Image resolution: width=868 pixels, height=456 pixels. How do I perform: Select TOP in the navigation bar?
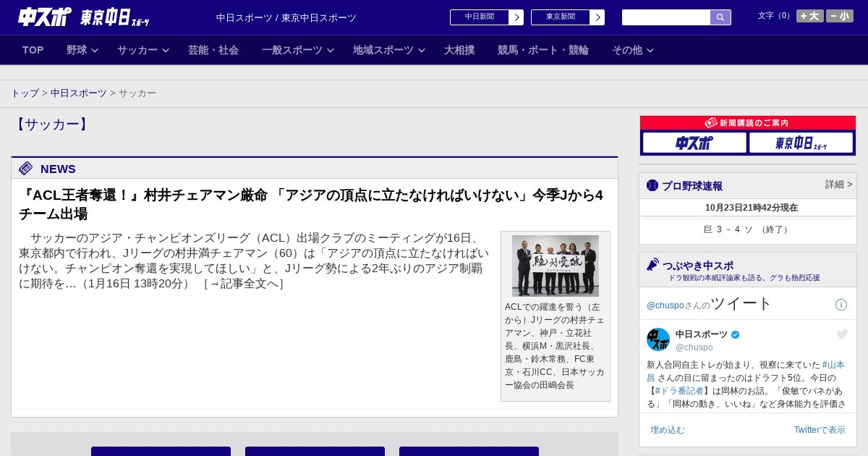pyautogui.click(x=33, y=50)
